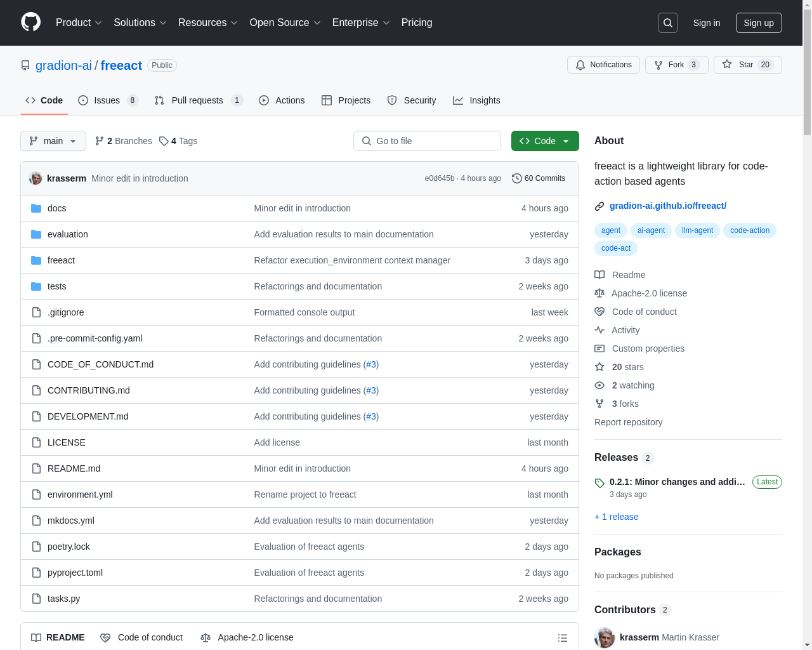Click the branches icon beside 2 Branches
This screenshot has height=650, width=812.
(x=100, y=141)
